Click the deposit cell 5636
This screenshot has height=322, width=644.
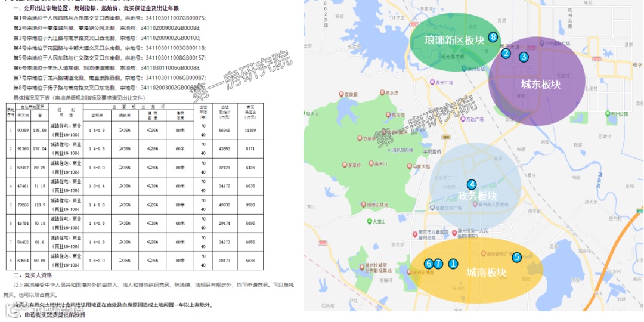click(x=250, y=261)
